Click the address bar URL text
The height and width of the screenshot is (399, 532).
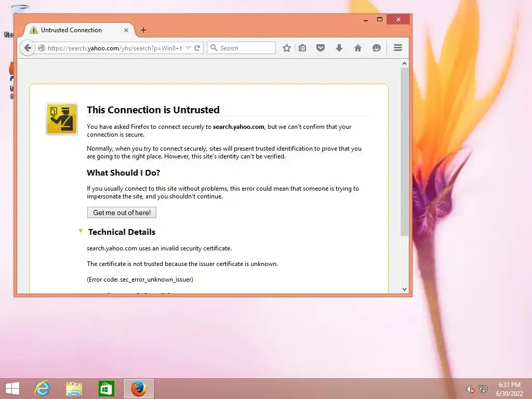[115, 48]
